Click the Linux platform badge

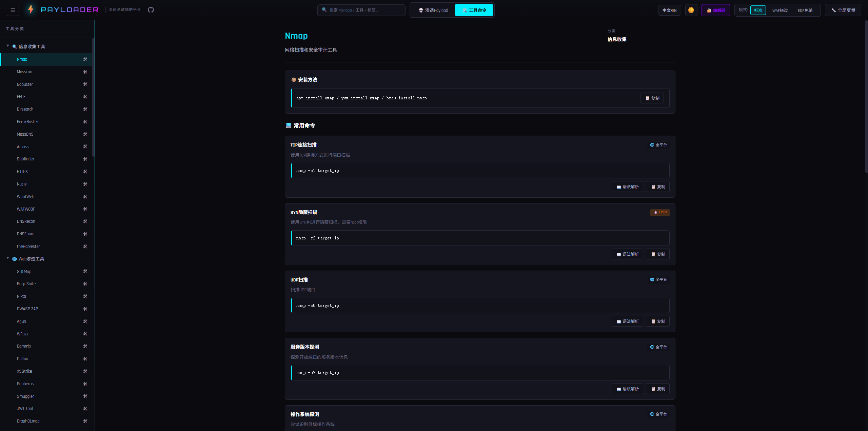pyautogui.click(x=660, y=212)
